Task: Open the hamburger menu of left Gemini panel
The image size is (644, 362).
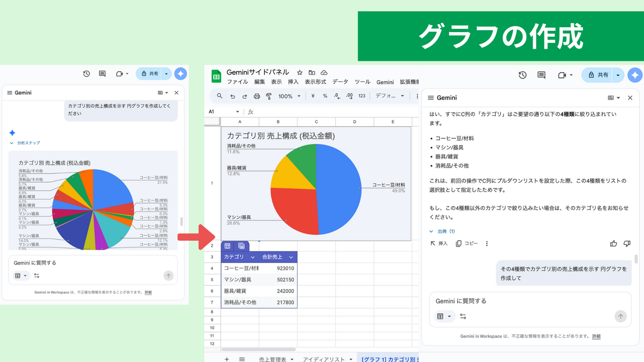Action: coord(9,93)
